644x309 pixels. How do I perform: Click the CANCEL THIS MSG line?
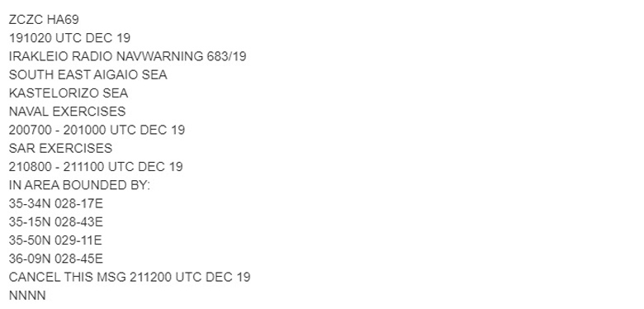[130, 277]
